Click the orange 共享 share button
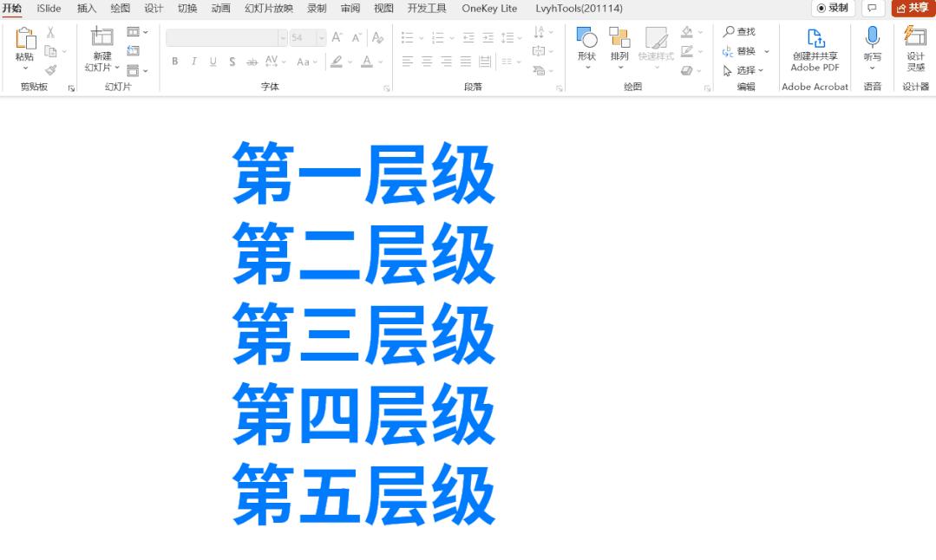The width and height of the screenshot is (936, 560). (912, 8)
